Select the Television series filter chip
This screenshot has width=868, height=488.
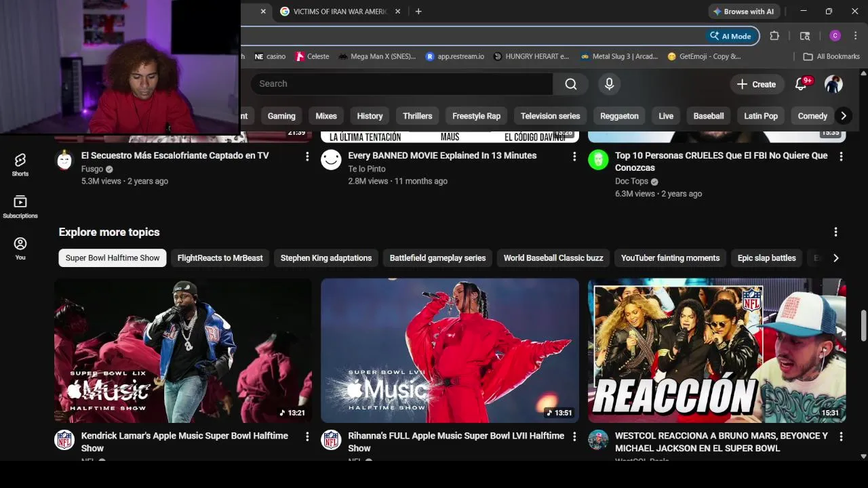click(x=551, y=116)
